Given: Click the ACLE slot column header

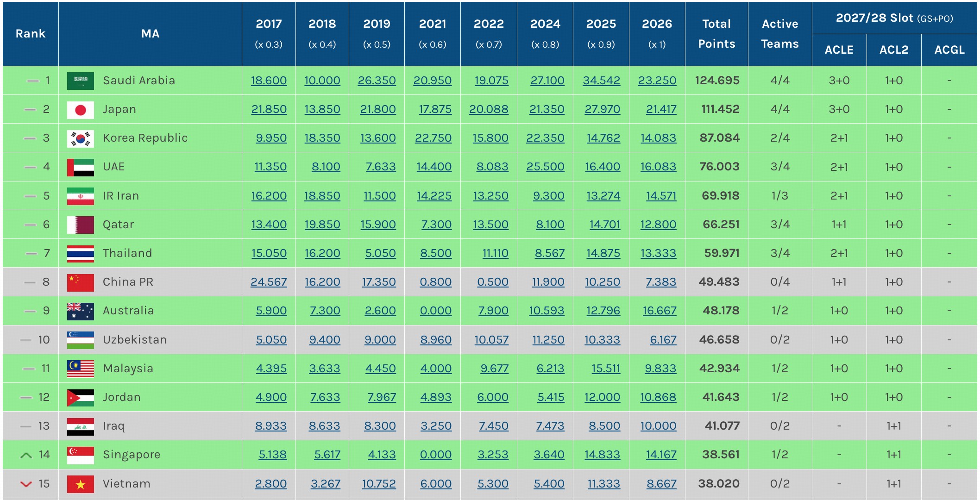Looking at the screenshot, I should pos(839,50).
